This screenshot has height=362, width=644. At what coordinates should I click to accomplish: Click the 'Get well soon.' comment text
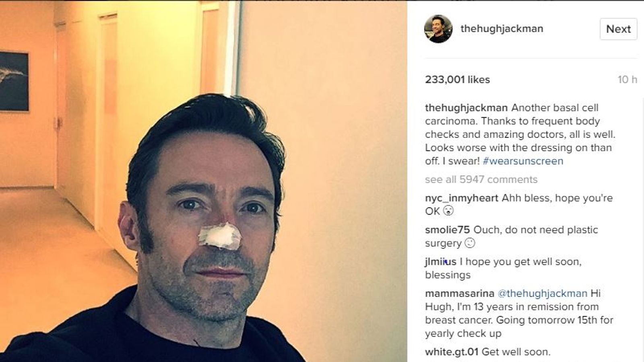click(x=516, y=352)
